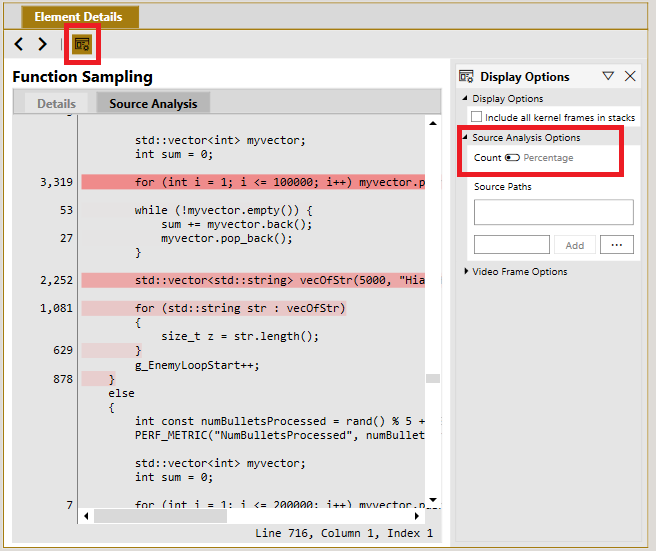Click the Element Details tab
Screen dimensions: 668x551
(80, 17)
